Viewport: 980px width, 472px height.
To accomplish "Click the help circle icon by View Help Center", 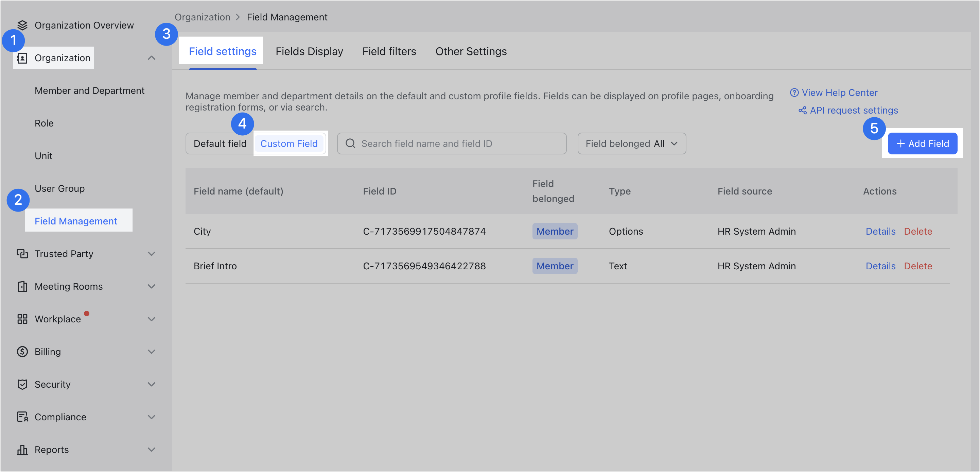I will click(794, 92).
